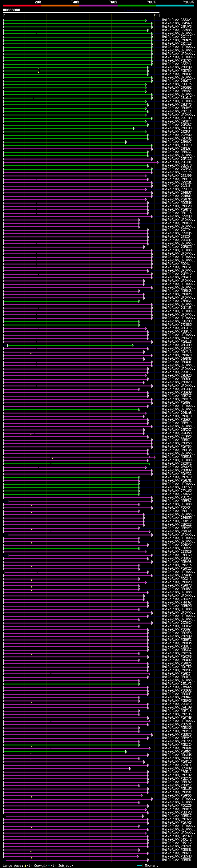Select the UniRef100_A5B7R0 label
This screenshot has width=197, height=868.
[177, 61]
